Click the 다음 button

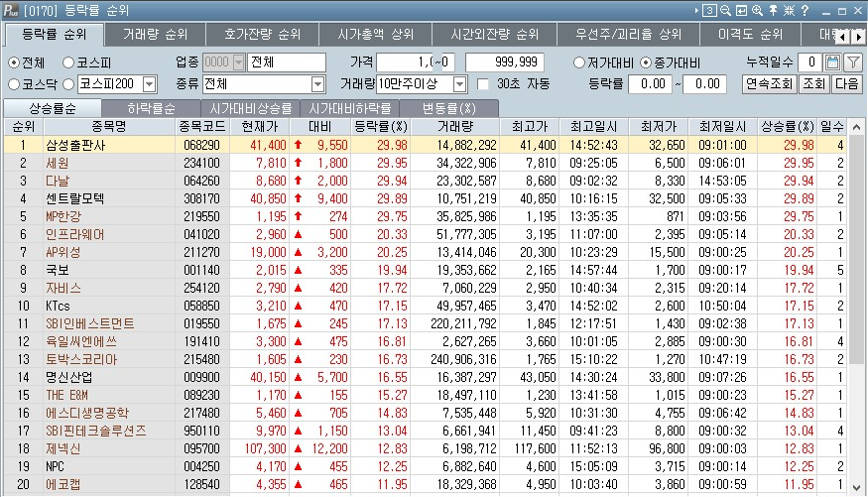click(x=846, y=84)
